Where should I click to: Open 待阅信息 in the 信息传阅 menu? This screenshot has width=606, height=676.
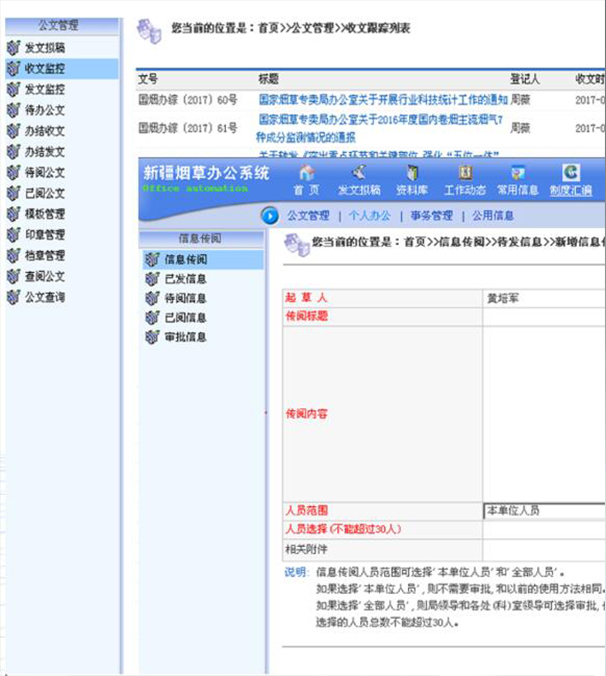click(x=186, y=298)
